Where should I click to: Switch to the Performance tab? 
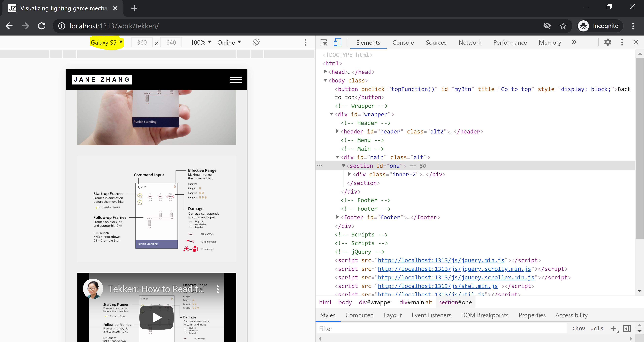[x=510, y=42]
